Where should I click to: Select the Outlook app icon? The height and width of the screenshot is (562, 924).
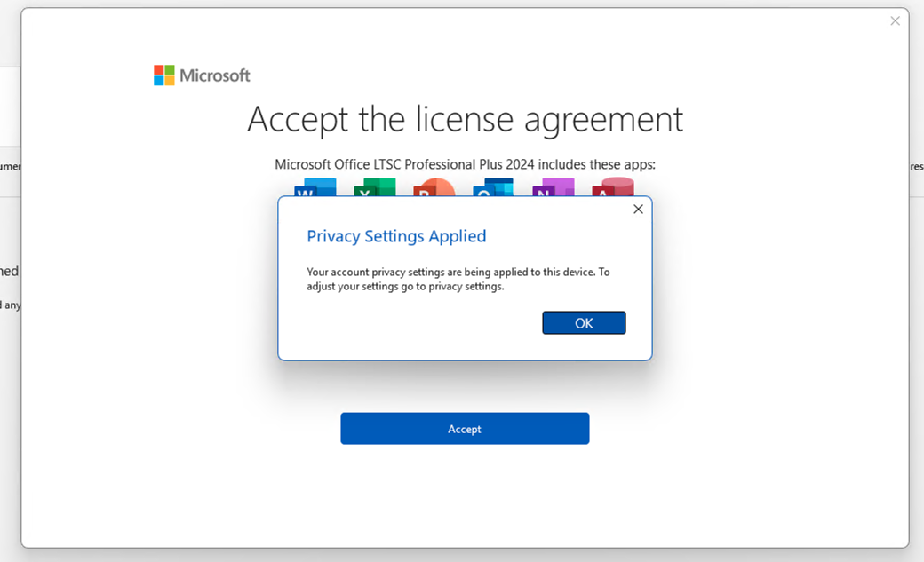coord(492,189)
